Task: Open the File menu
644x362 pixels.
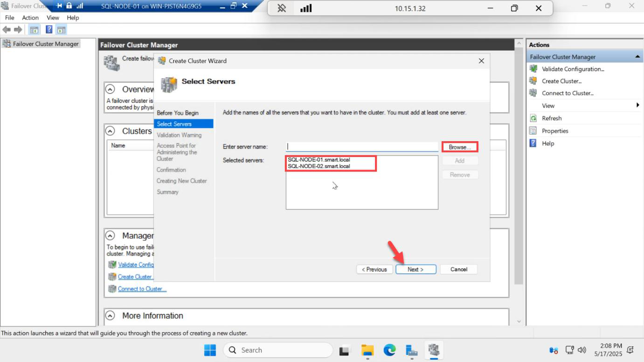Action: 9,18
